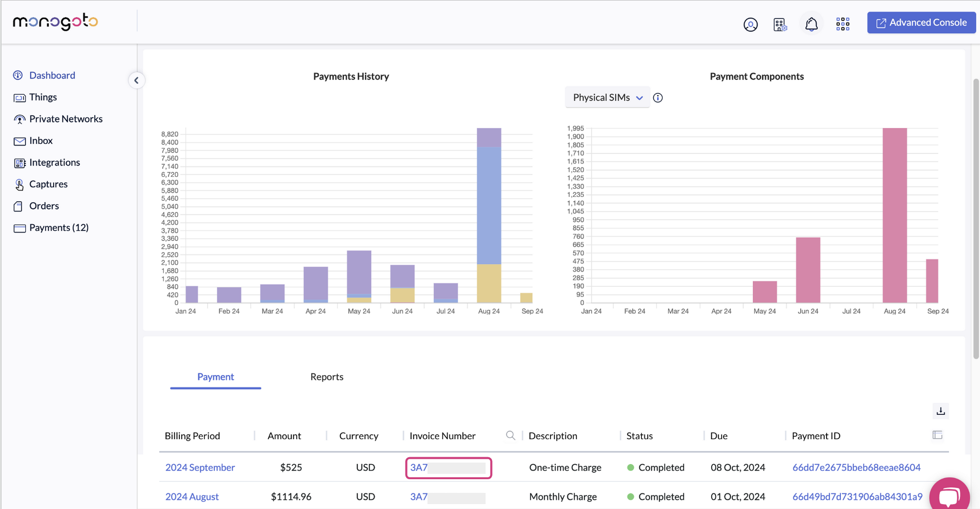Go to Private Networks in sidebar

click(x=65, y=119)
